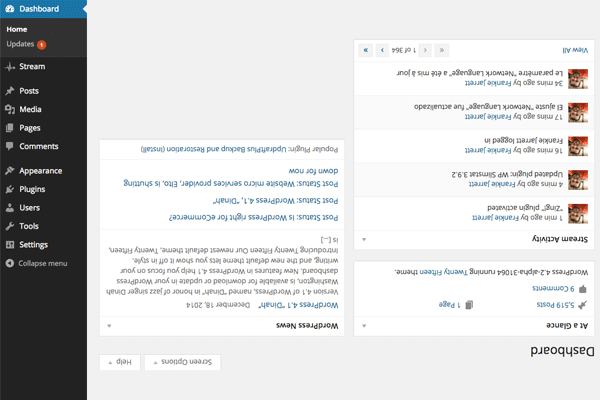Collapse the WordPress News widget arrow
The height and width of the screenshot is (400, 600).
click(109, 326)
